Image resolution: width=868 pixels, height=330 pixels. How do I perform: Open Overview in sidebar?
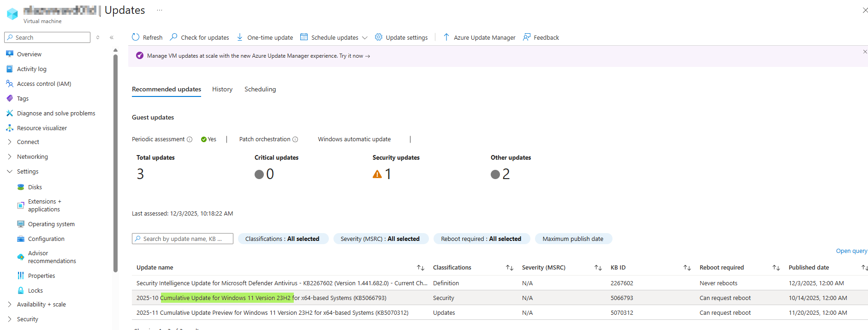[29, 54]
